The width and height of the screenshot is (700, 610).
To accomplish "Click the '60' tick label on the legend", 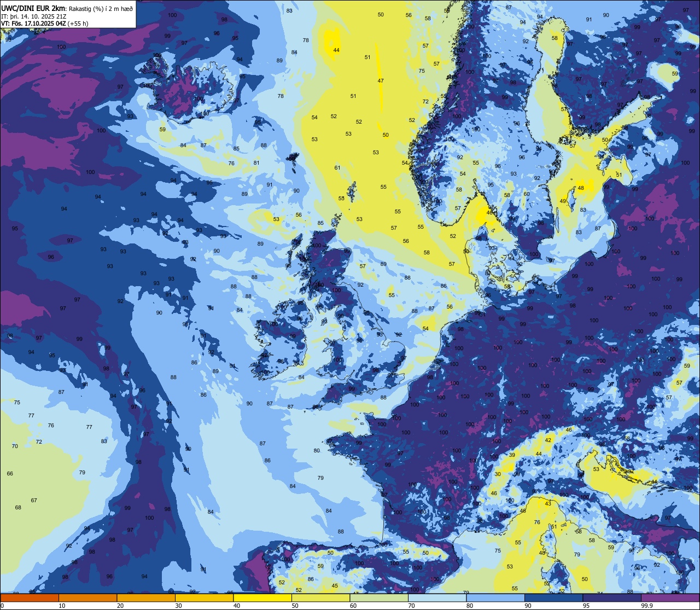I will point(353,605).
